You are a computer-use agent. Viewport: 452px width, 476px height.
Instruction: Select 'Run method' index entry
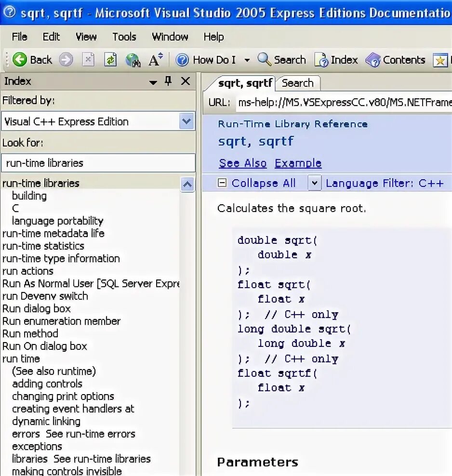click(x=30, y=333)
